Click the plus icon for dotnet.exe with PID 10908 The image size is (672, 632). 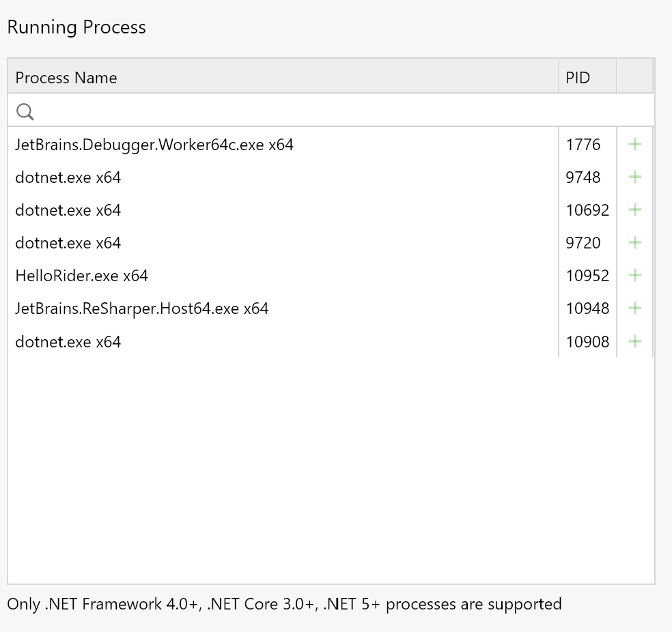coord(634,341)
